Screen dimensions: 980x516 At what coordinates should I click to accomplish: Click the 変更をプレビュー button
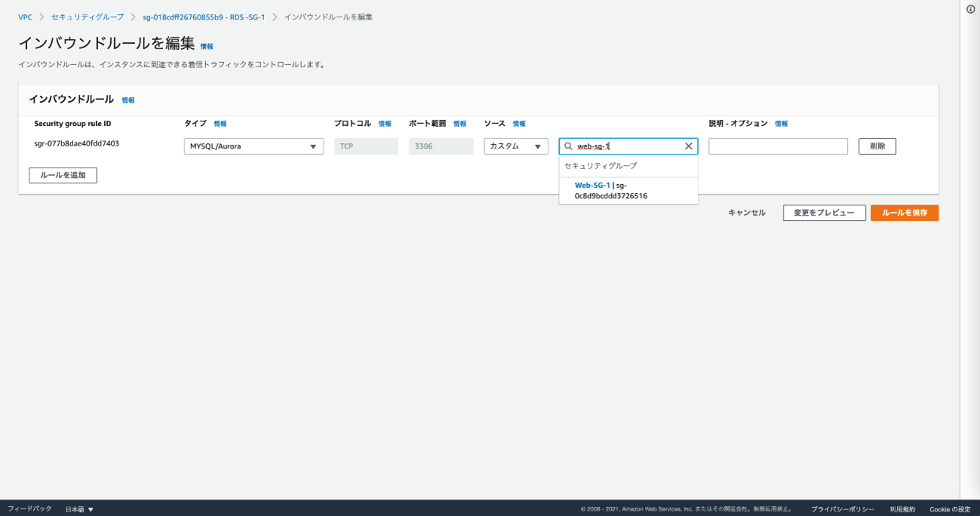(824, 213)
